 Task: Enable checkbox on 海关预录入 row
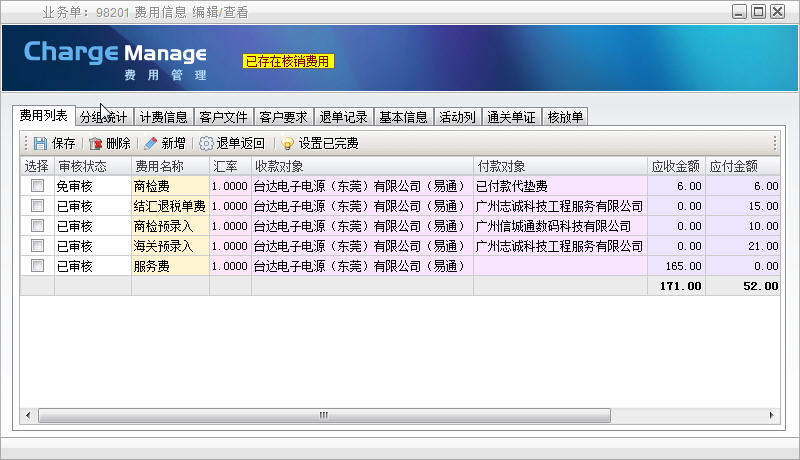pyautogui.click(x=37, y=246)
